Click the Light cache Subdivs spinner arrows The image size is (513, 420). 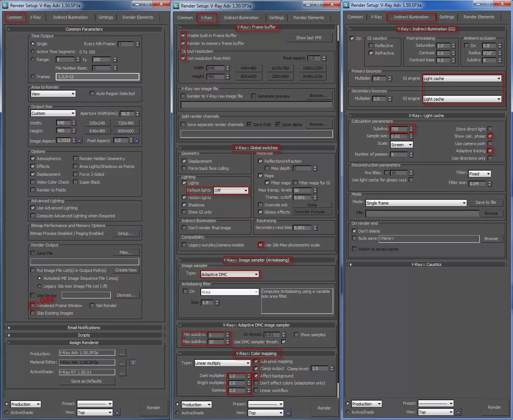tap(411, 129)
